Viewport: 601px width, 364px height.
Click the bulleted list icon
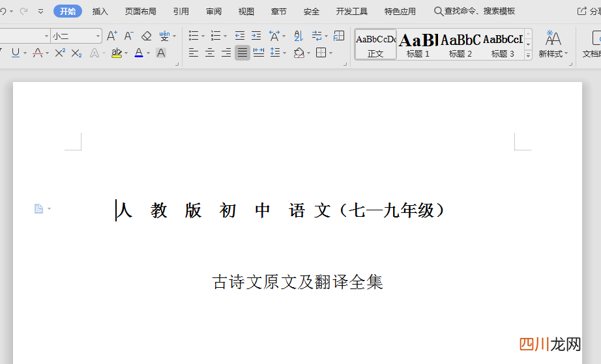click(x=194, y=36)
